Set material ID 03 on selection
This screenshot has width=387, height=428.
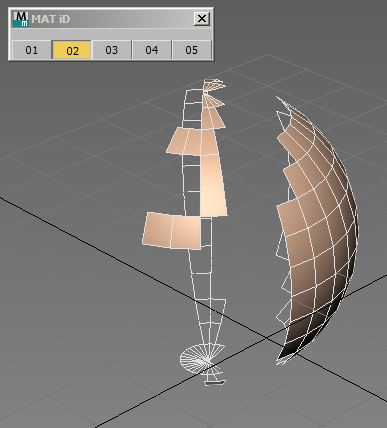[x=112, y=50]
